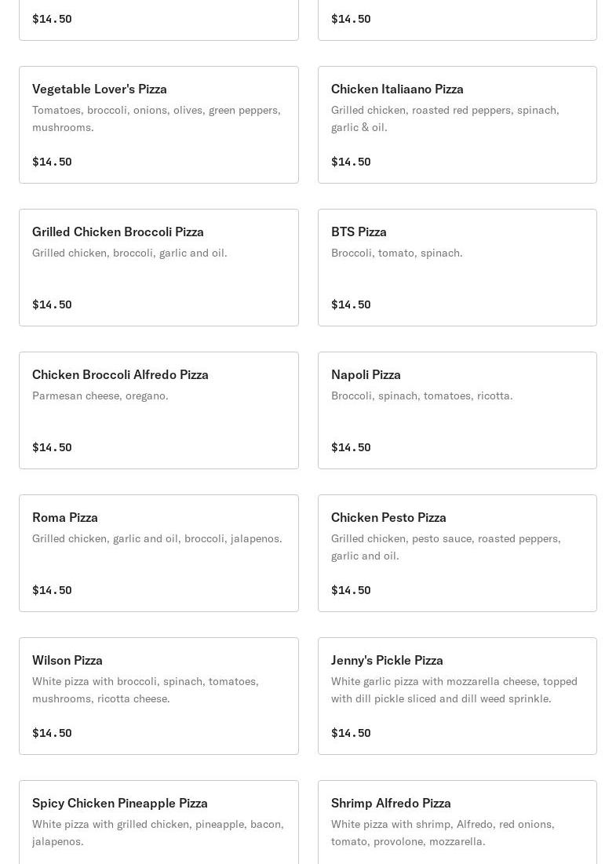Select Chicken Broccoli Alfredo Pizza
The image size is (616, 864).
[x=159, y=410]
